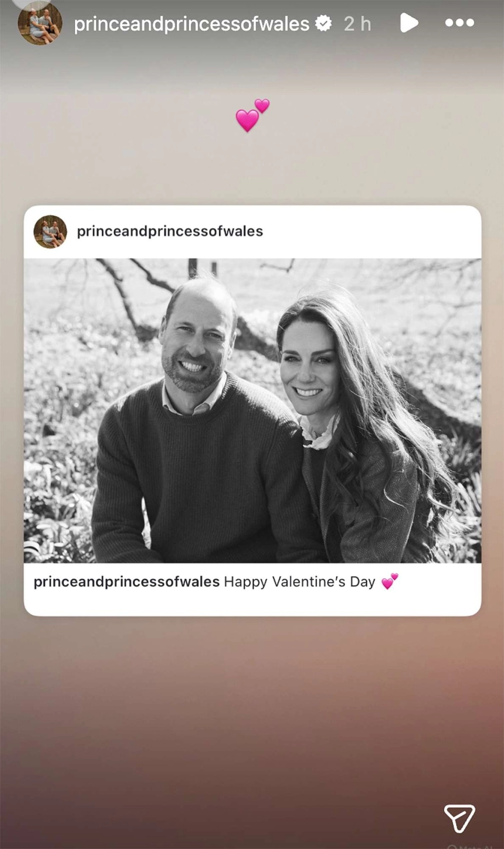Open the three-dot more options menu

(460, 23)
